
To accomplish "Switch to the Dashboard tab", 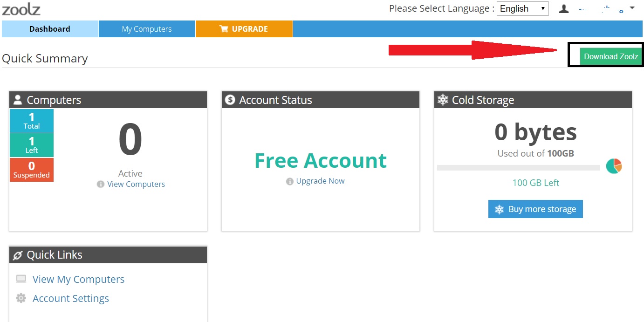I will pyautogui.click(x=50, y=29).
